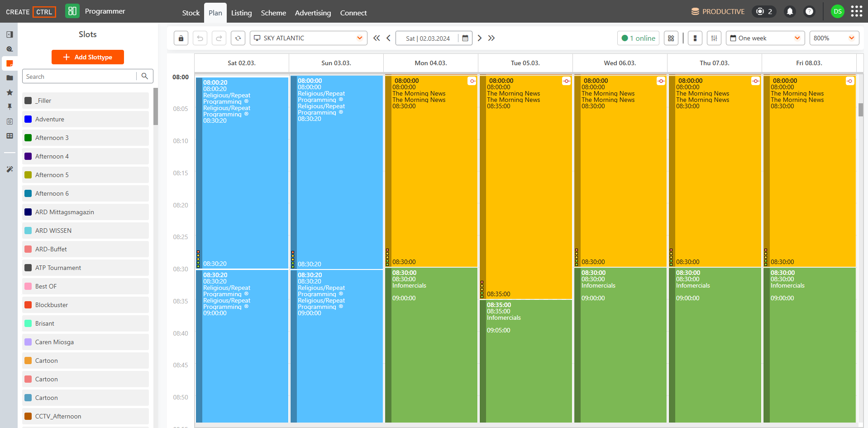Click the _Filler gray color swatch

[x=28, y=101]
